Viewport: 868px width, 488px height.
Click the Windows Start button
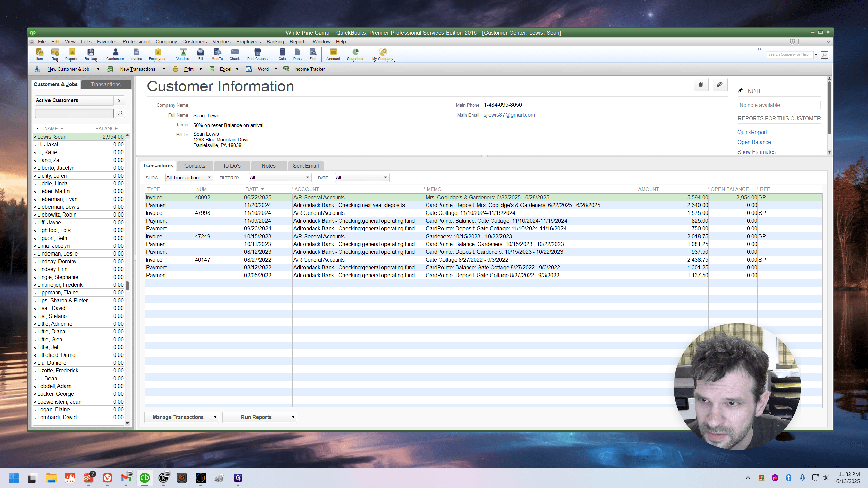tap(14, 478)
